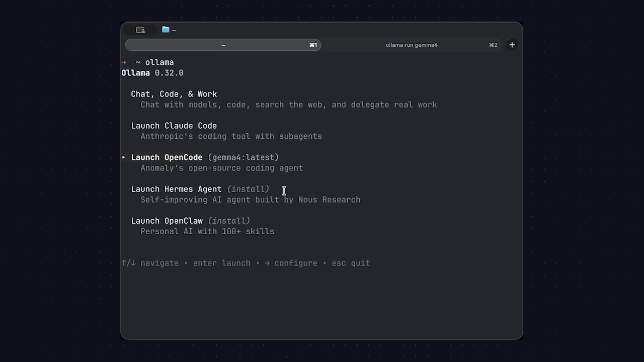The width and height of the screenshot is (644, 362).
Task: Click "Self-improving AI agent built by Nous Research"
Action: click(250, 200)
